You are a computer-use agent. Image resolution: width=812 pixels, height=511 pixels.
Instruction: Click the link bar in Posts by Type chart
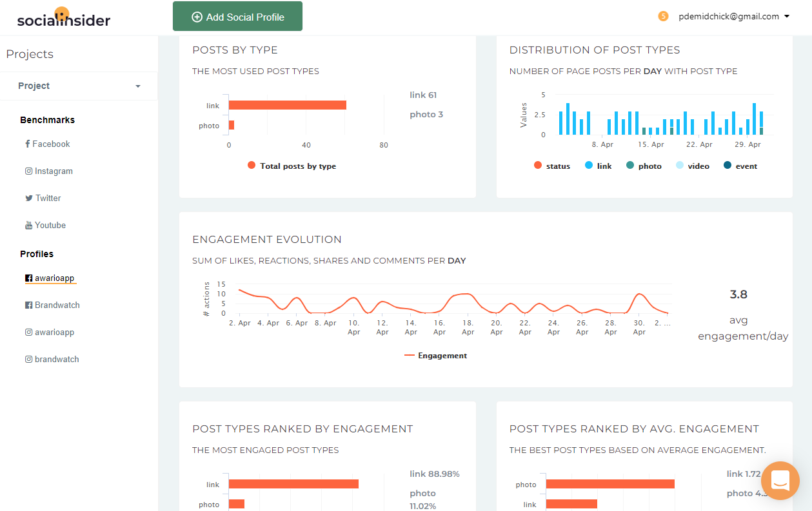click(287, 105)
